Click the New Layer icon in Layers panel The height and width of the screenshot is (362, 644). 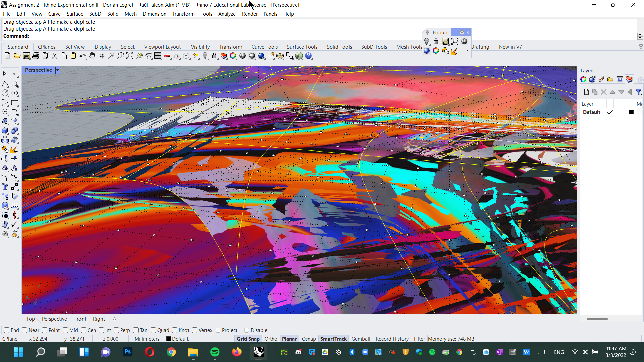point(586,92)
